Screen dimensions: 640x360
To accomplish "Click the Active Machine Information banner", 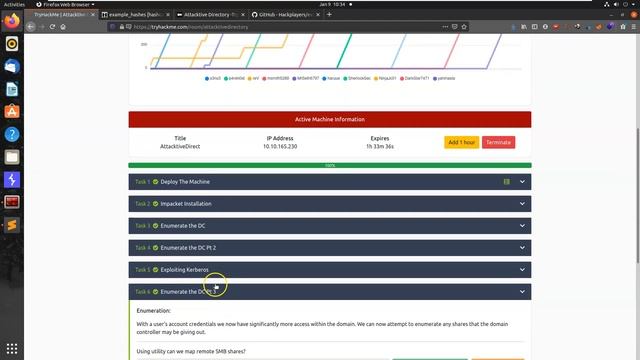I will point(330,120).
